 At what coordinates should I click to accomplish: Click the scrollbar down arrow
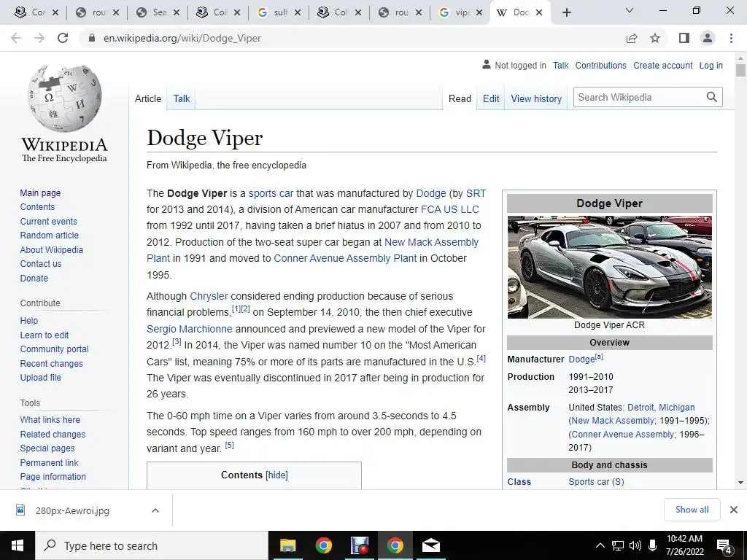(x=740, y=483)
